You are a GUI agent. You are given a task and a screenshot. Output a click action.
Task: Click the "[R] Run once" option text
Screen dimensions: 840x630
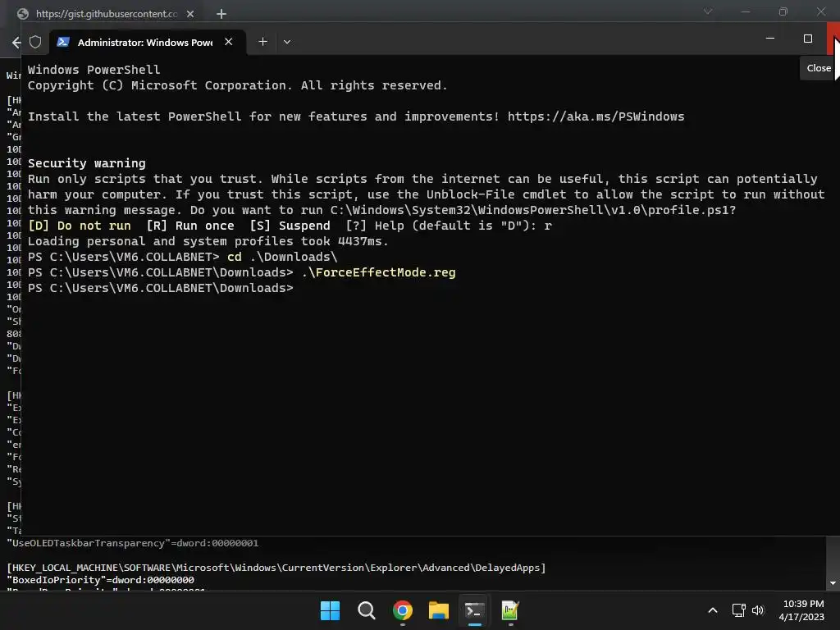tap(190, 226)
